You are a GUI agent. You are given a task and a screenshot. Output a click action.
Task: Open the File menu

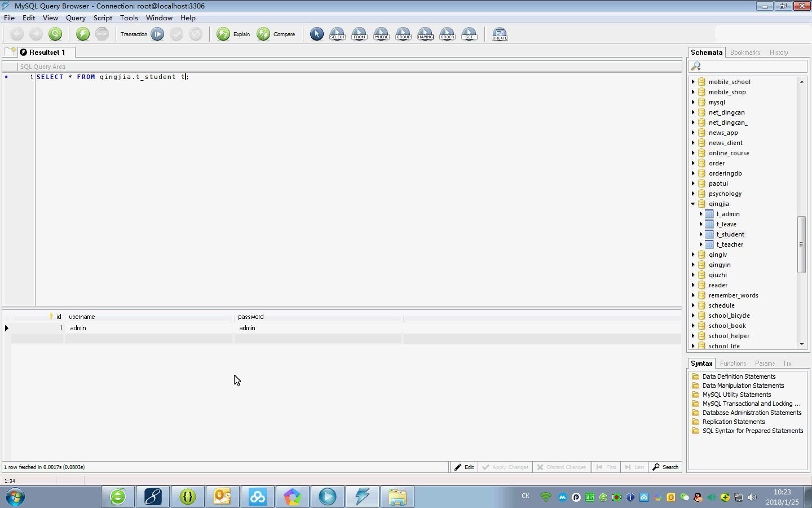point(10,18)
